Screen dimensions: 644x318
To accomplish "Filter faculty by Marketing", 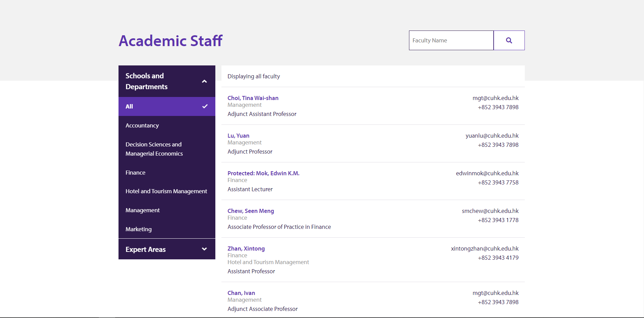I will pyautogui.click(x=138, y=229).
